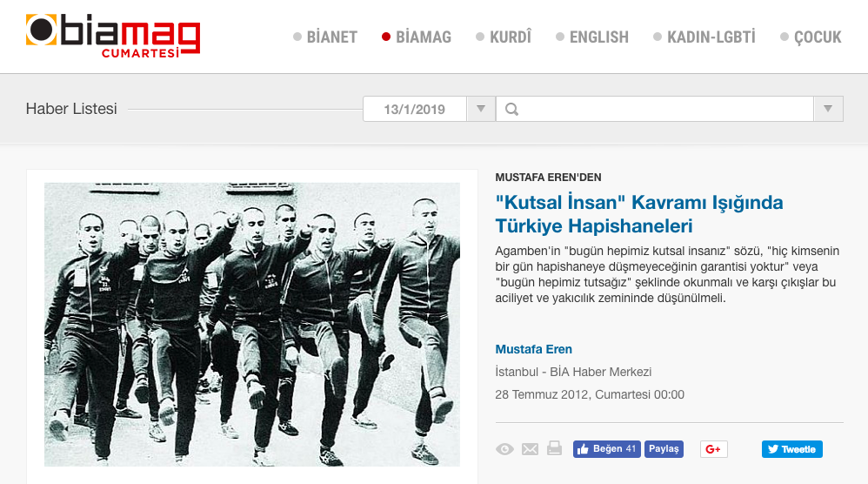Click the Haber Listesi heading
868x484 pixels.
pos(71,109)
